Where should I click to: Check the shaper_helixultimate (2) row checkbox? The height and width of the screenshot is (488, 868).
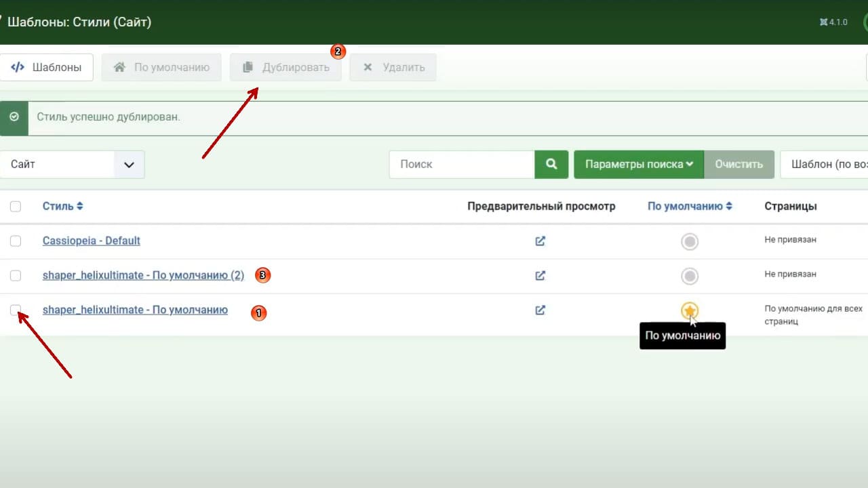coord(16,275)
